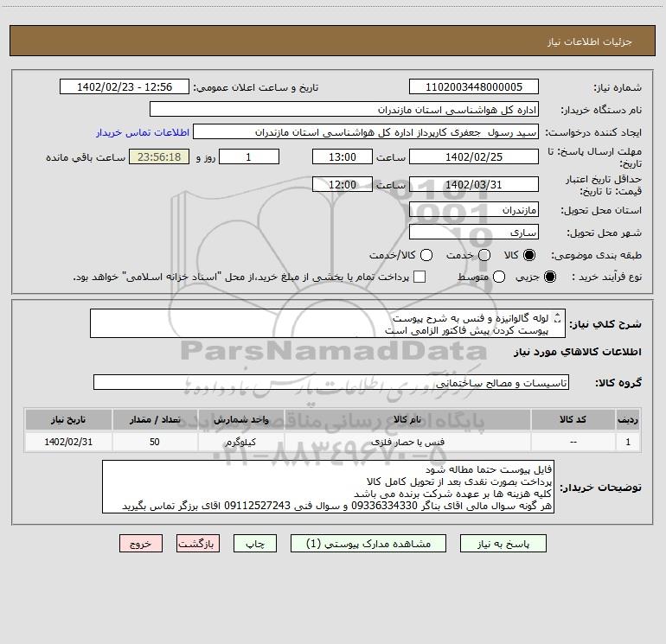Screen dimensions: 666x644
Task: Click the اطلاعات کالاهای مورد نیاز heading
Action: [578, 352]
